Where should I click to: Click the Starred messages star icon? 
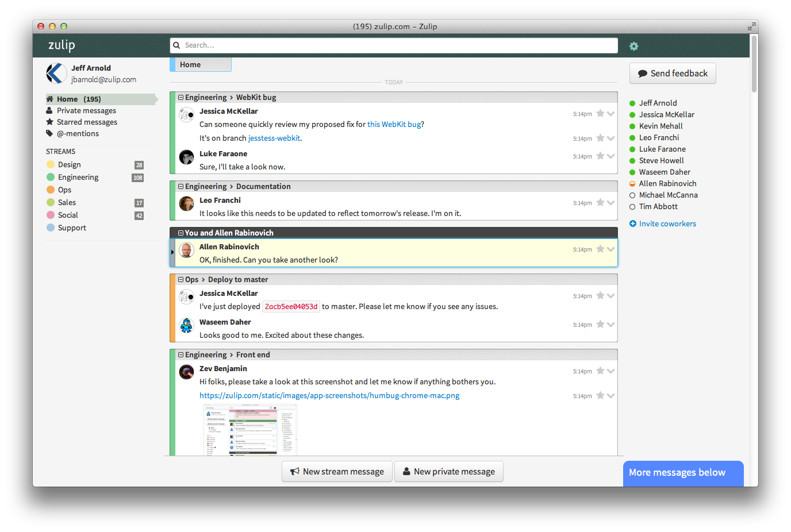pyautogui.click(x=50, y=122)
